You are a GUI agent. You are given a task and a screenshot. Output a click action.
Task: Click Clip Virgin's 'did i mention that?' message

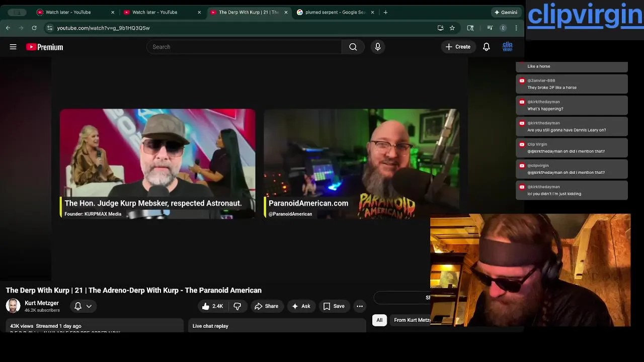coord(572,148)
